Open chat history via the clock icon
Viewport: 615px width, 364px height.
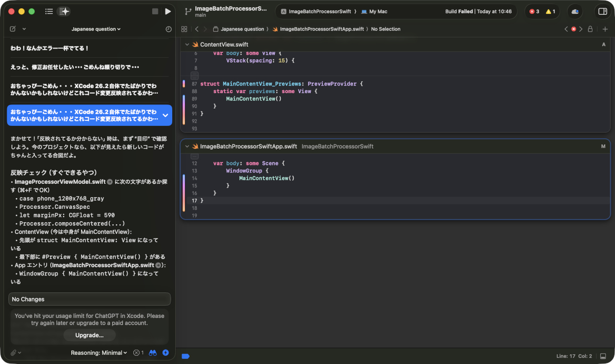(168, 29)
